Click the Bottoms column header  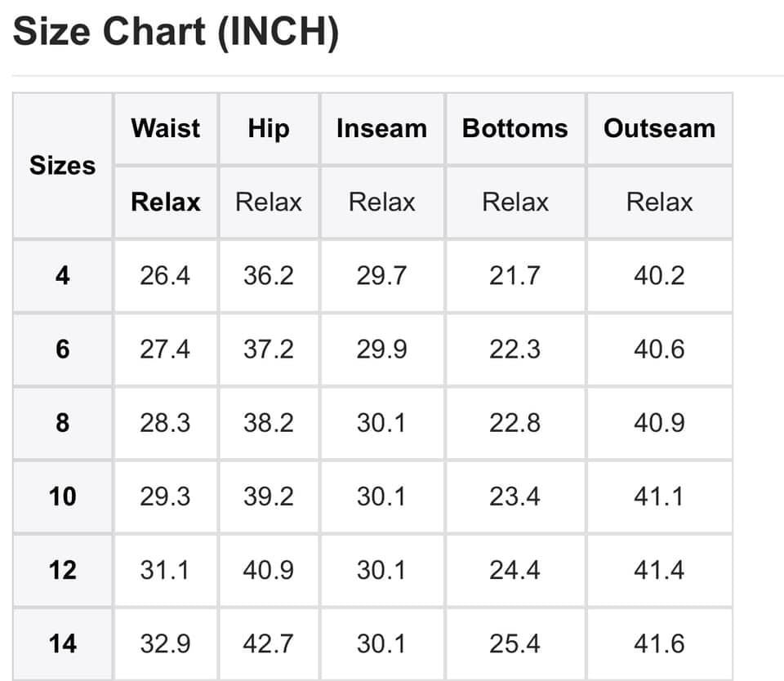tap(515, 128)
